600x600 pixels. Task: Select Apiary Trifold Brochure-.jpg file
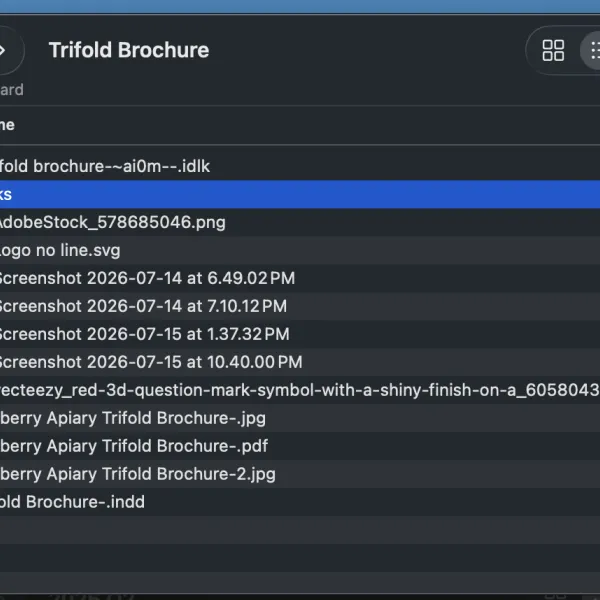tap(133, 418)
